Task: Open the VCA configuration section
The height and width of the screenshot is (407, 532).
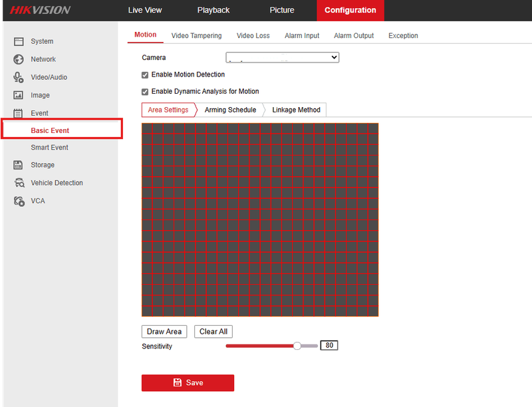Action: tap(37, 201)
